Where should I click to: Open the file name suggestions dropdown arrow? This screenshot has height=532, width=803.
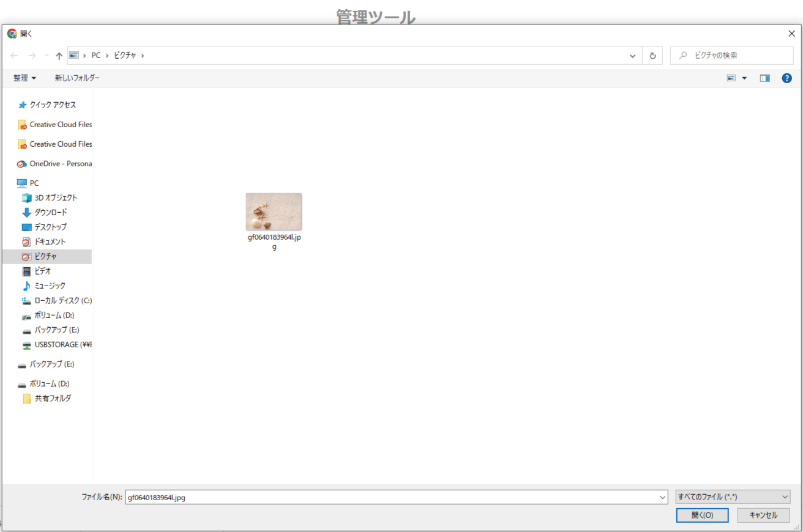pyautogui.click(x=662, y=498)
